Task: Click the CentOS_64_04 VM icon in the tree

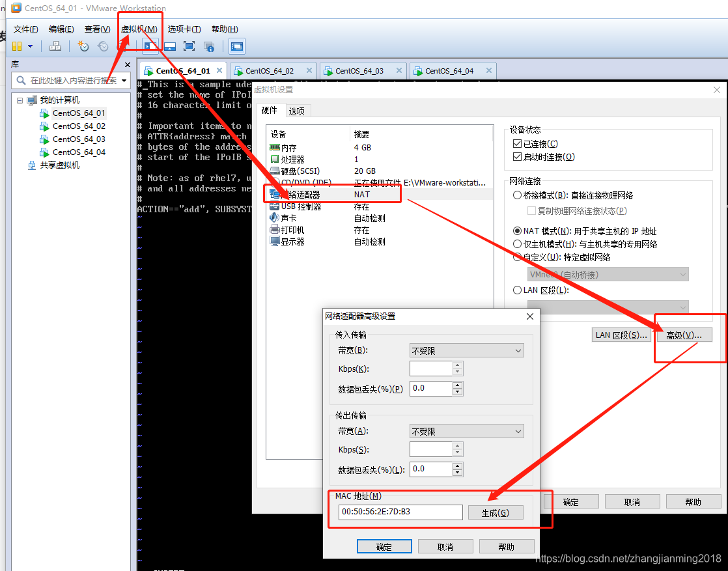Action: [44, 152]
